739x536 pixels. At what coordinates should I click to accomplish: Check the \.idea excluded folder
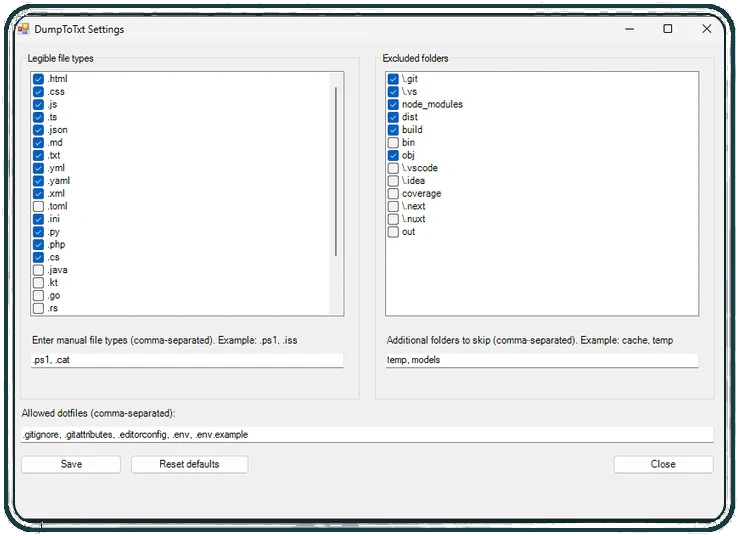click(x=393, y=181)
